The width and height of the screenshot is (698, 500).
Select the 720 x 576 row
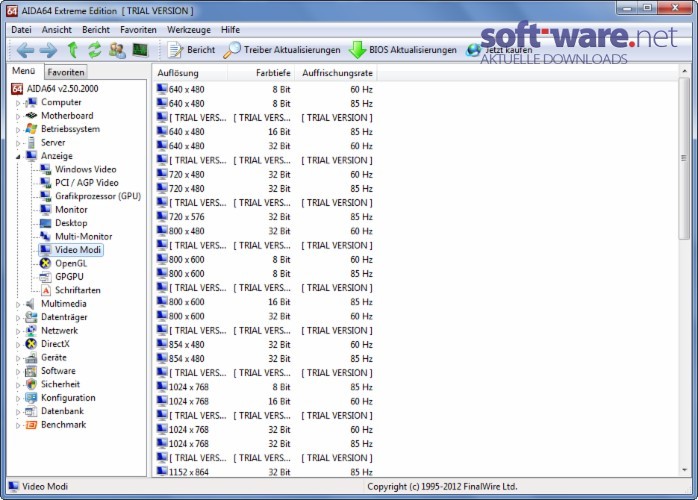pyautogui.click(x=265, y=217)
